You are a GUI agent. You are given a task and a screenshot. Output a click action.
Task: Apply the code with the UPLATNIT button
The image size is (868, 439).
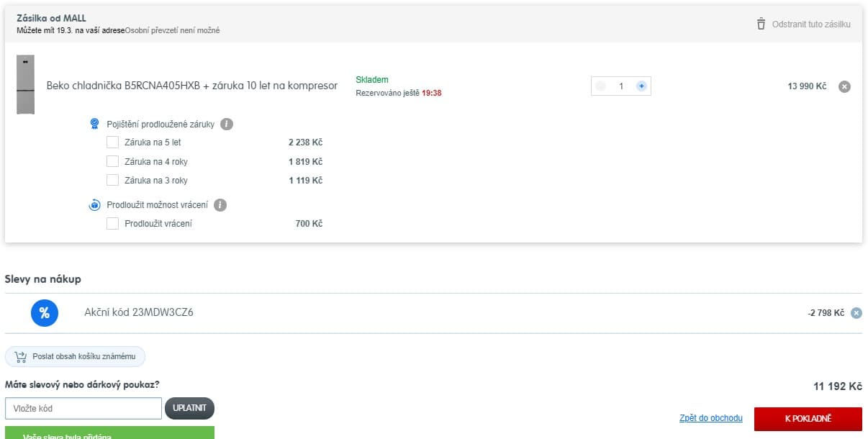189,408
